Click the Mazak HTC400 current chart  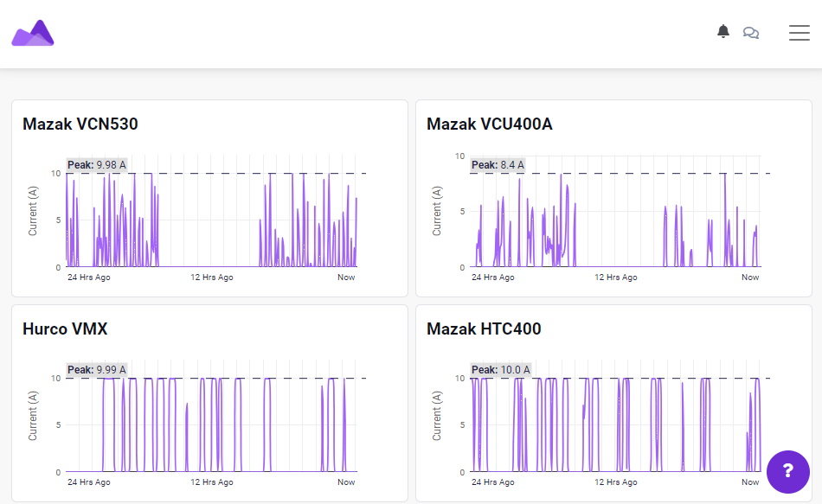coord(615,416)
